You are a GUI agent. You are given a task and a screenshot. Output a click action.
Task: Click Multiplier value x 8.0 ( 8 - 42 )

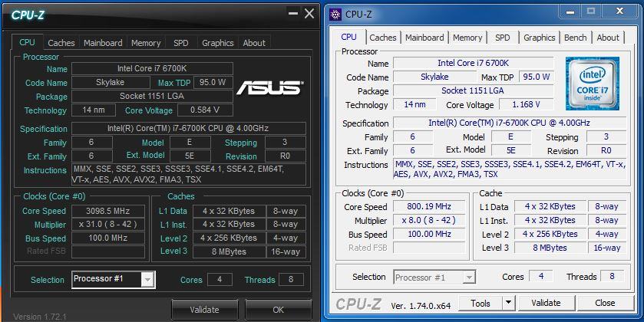429,220
